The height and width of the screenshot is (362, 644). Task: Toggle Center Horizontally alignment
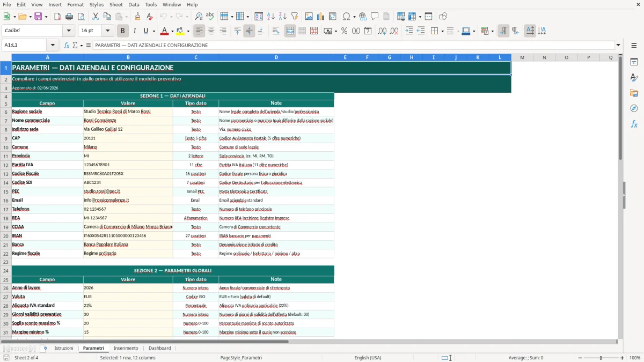coord(211,31)
